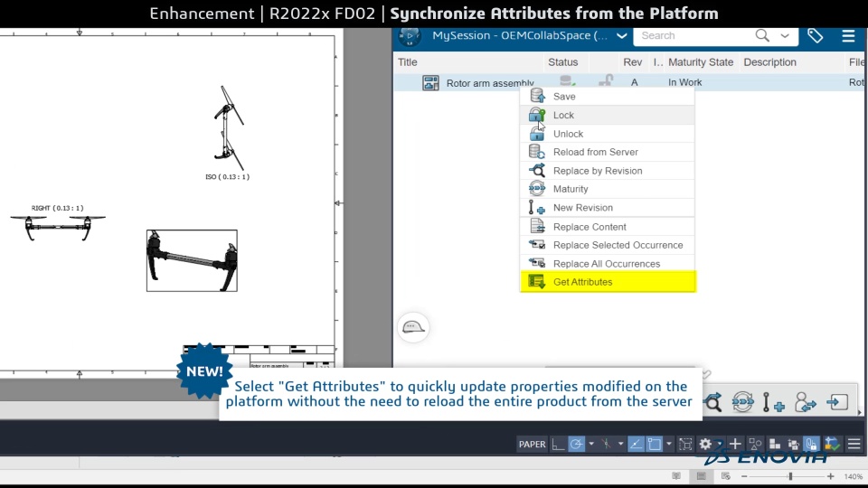Sort by the Description column header
868x488 pixels.
[770, 62]
